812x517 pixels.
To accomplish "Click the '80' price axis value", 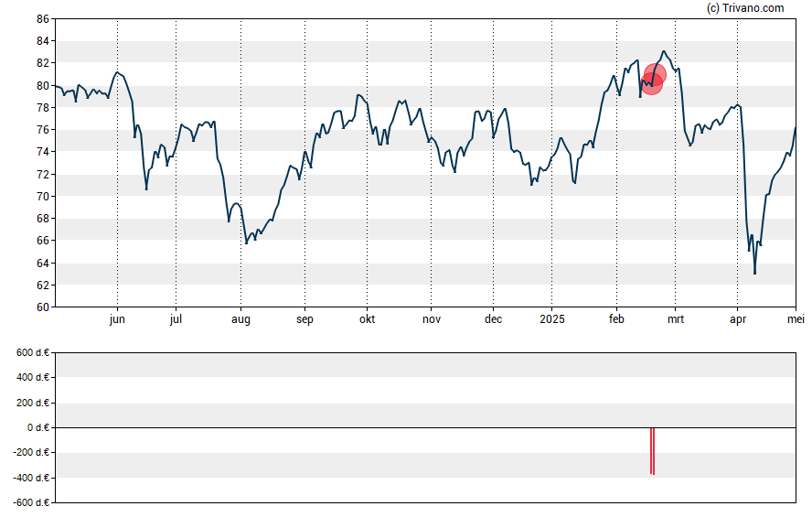I will pyautogui.click(x=43, y=85).
